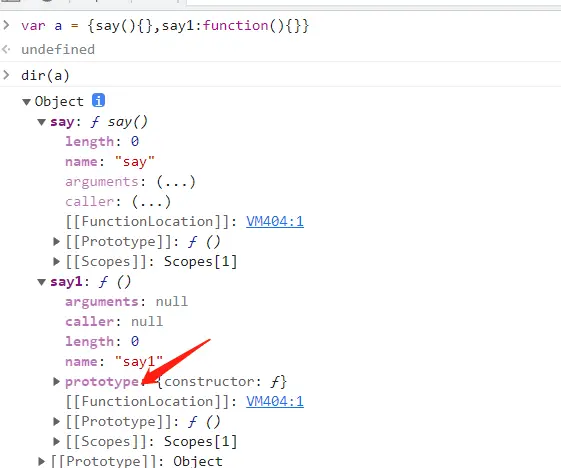The width and height of the screenshot is (561, 468).
Task: Collapse the say1 function entry
Action: [42, 282]
